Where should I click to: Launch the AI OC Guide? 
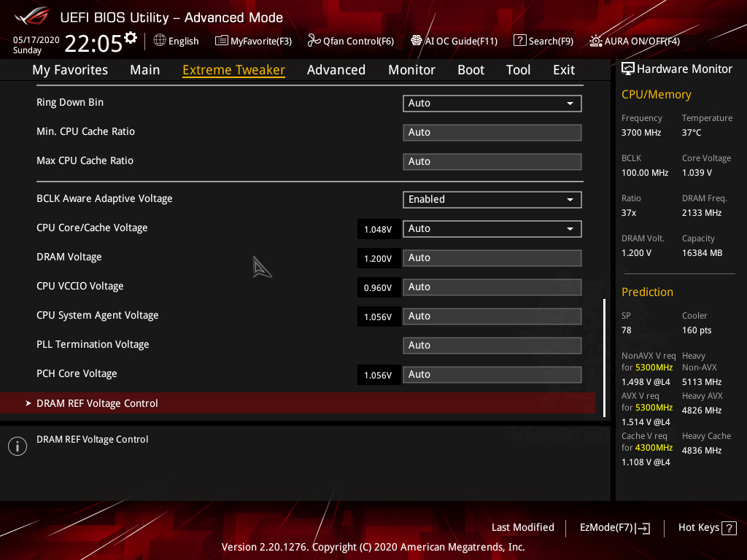click(x=454, y=41)
